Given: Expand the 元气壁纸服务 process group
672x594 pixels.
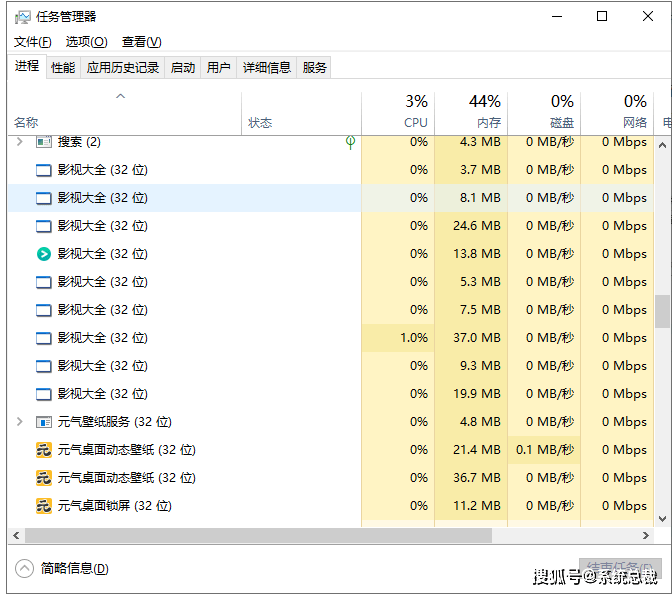Looking at the screenshot, I should point(20,422).
